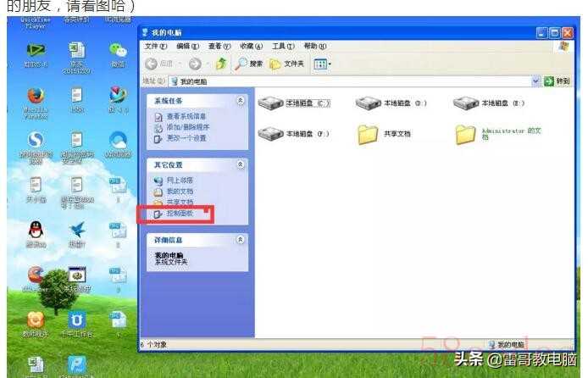Open Local Disk (C:) drive icon
Viewport: 588px width, 378px height.
pos(270,103)
